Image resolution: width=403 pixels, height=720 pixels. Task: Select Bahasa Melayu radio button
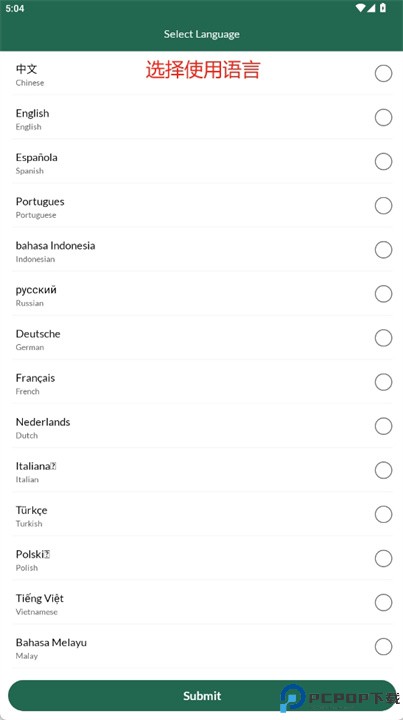[383, 647]
